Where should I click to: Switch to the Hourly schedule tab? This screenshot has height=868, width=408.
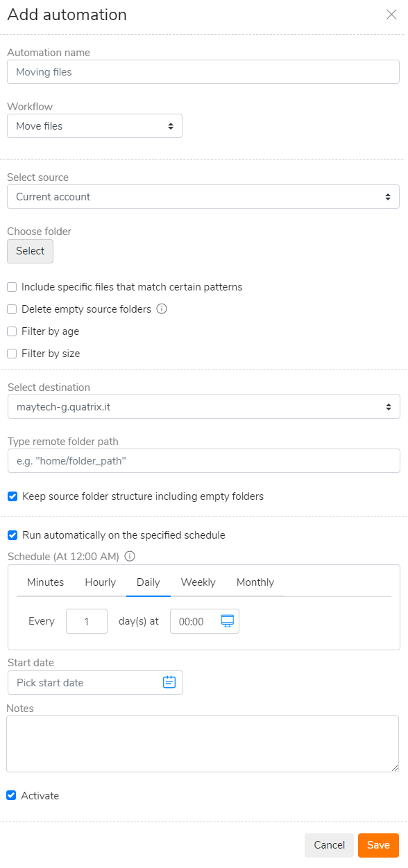pyautogui.click(x=101, y=582)
